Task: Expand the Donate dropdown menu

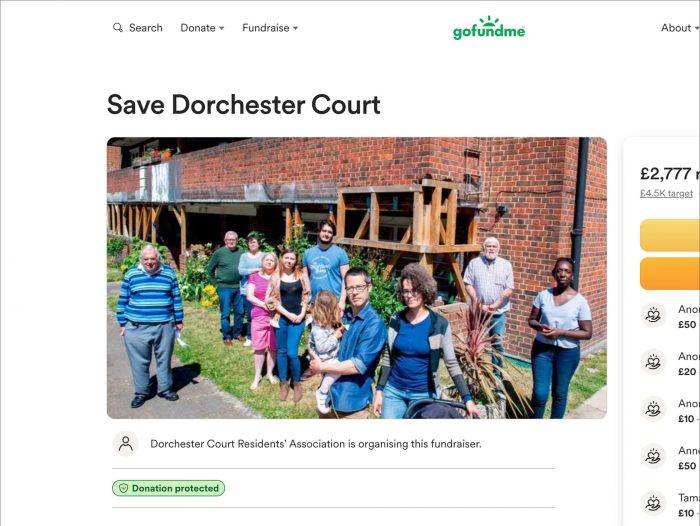Action: tap(202, 28)
